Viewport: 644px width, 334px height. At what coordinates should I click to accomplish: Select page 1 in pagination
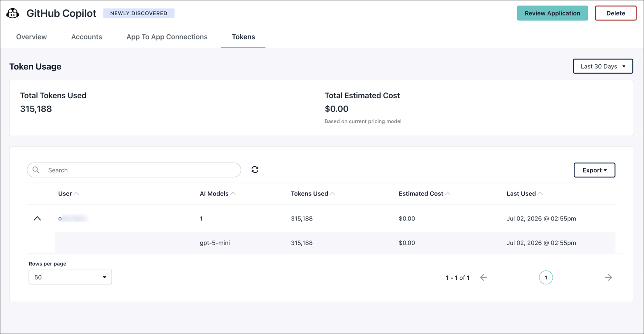(546, 277)
